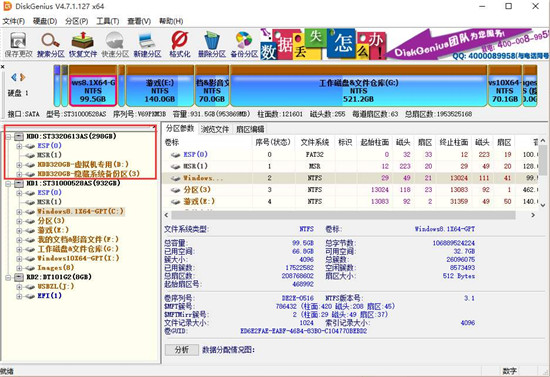Click Backup Partition (备份分区) icon

(x=244, y=44)
